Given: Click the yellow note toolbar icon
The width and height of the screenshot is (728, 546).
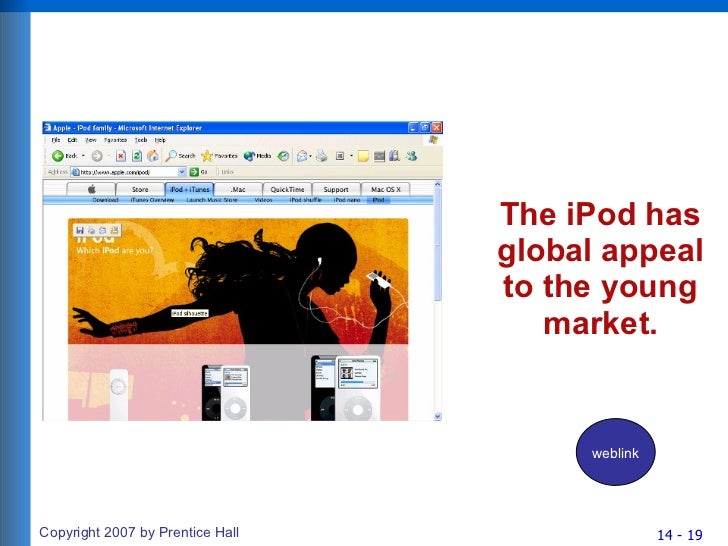Looking at the screenshot, I should tap(363, 156).
